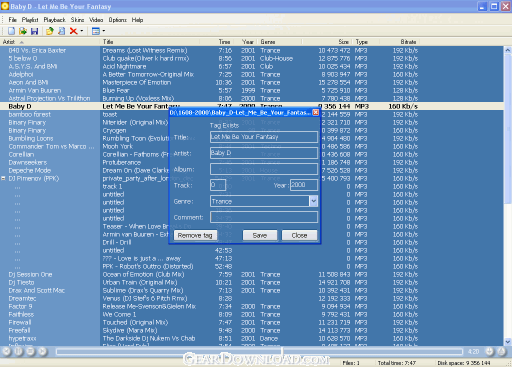
Task: Sort by Year column header
Action: [246, 42]
